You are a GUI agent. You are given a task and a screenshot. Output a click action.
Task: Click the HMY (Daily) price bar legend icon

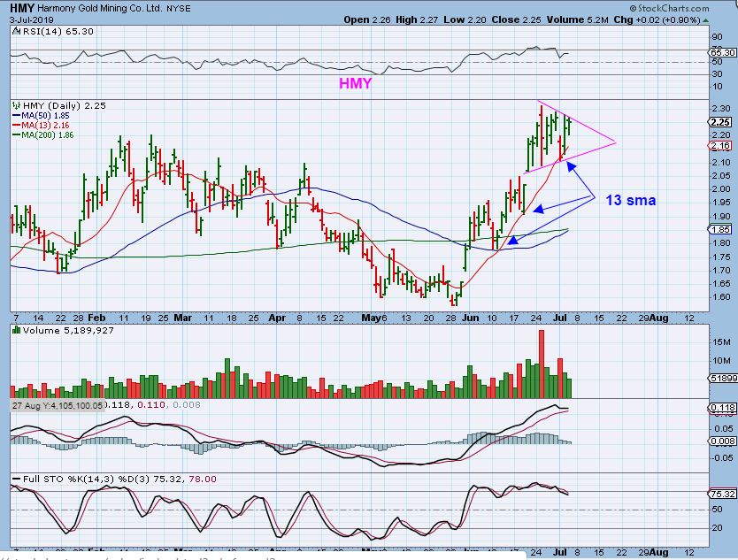pyautogui.click(x=17, y=105)
